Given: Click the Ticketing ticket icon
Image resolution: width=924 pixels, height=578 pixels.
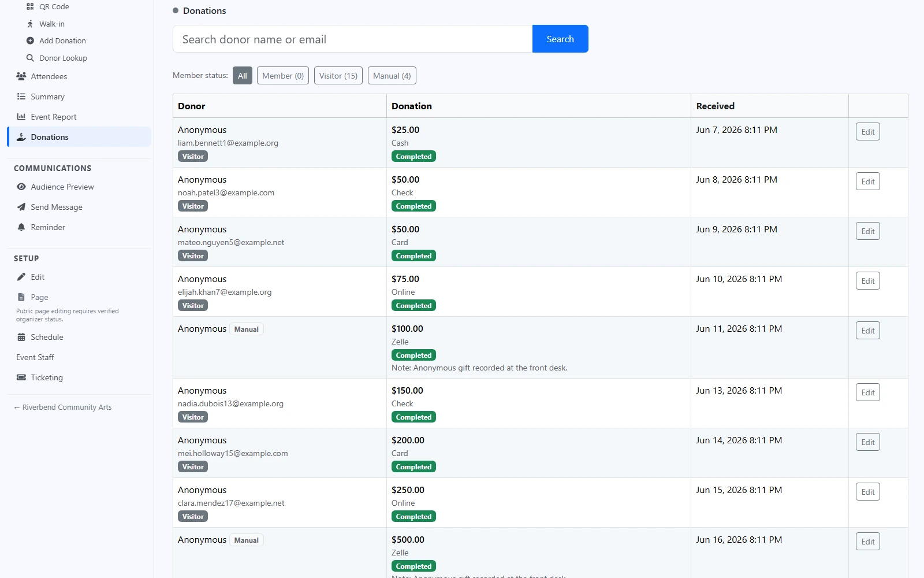Looking at the screenshot, I should click(21, 377).
